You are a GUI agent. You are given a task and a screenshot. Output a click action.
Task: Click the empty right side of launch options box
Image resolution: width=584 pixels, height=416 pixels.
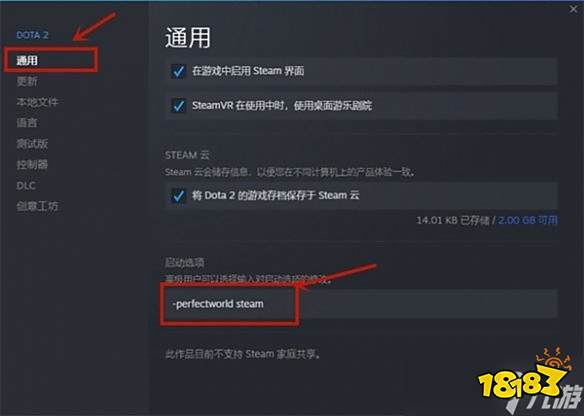click(428, 304)
